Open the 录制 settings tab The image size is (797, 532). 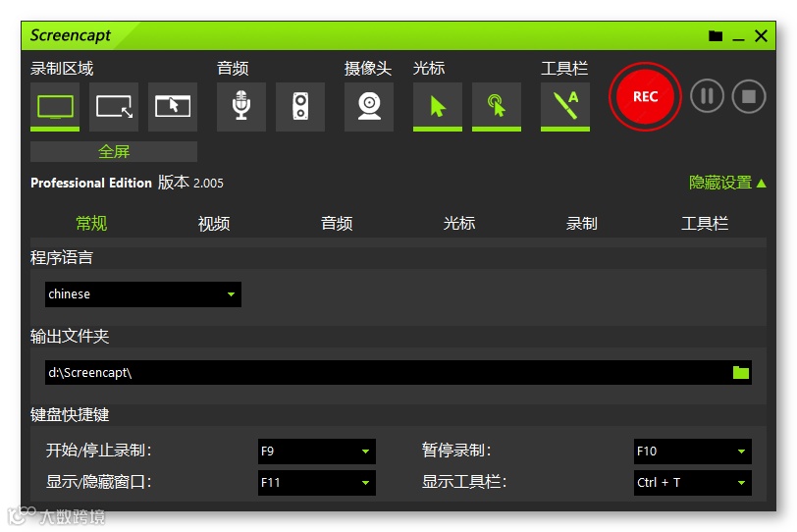[x=582, y=223]
